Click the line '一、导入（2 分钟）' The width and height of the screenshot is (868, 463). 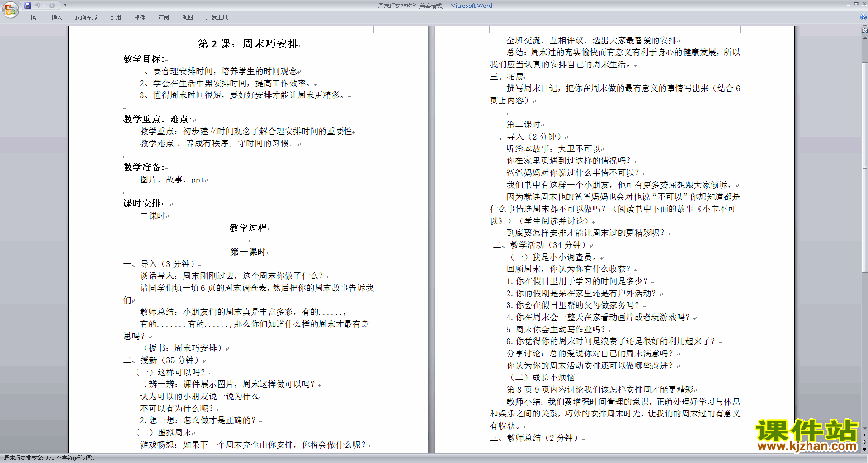point(527,136)
